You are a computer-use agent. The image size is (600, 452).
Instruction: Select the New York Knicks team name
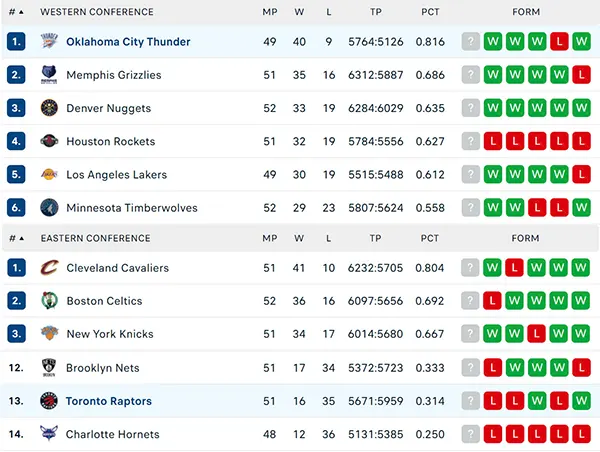[110, 334]
